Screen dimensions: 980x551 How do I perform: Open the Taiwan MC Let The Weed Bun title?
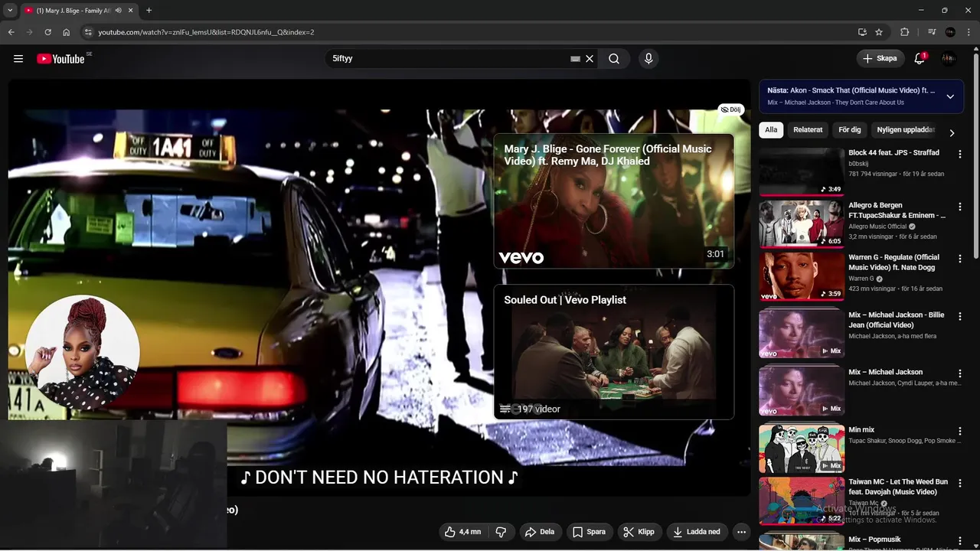[898, 487]
